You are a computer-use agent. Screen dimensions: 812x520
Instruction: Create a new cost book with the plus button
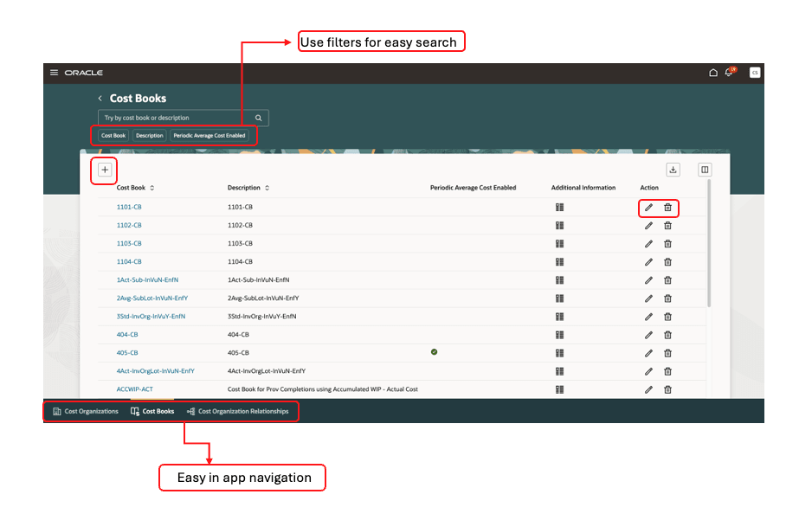(x=104, y=170)
